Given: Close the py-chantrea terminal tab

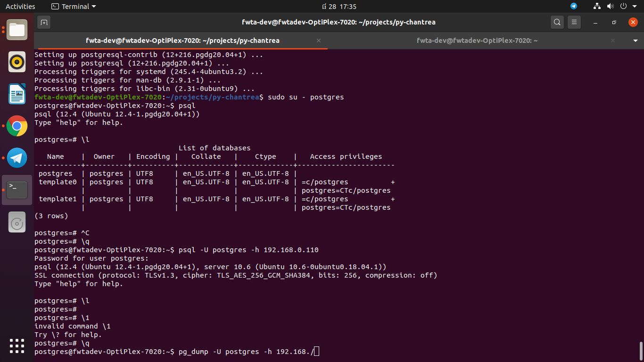Looking at the screenshot, I should tap(319, 41).
